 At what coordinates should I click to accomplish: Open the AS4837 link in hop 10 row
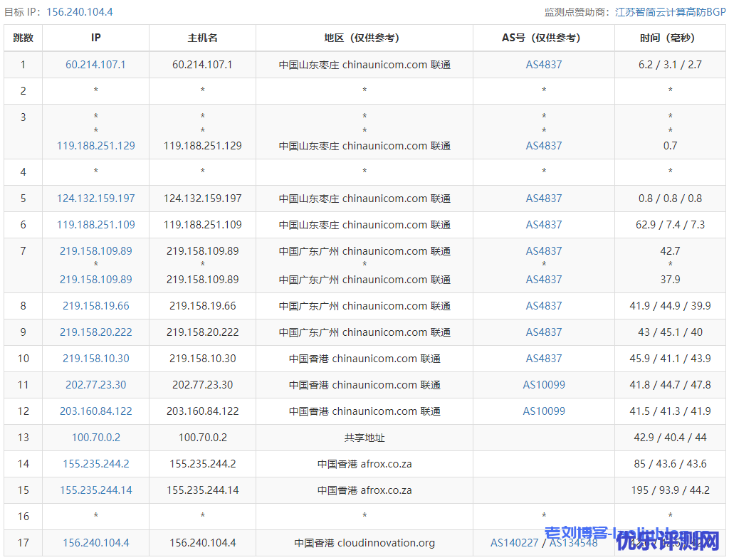pos(544,359)
